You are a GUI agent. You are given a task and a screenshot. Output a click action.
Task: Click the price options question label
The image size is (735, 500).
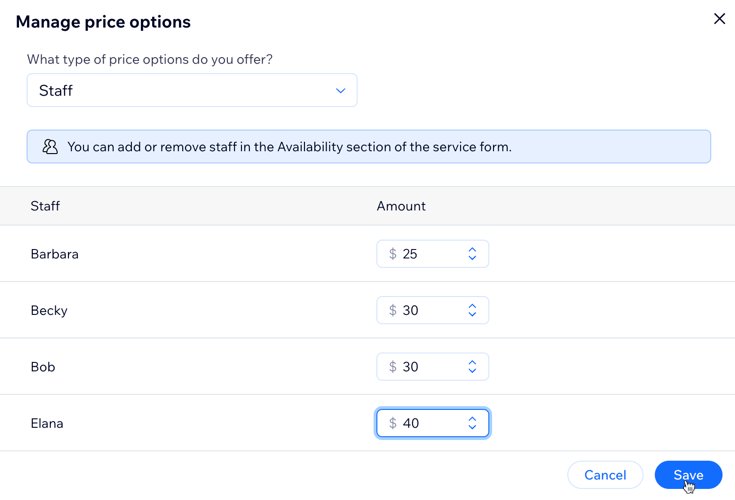(150, 60)
